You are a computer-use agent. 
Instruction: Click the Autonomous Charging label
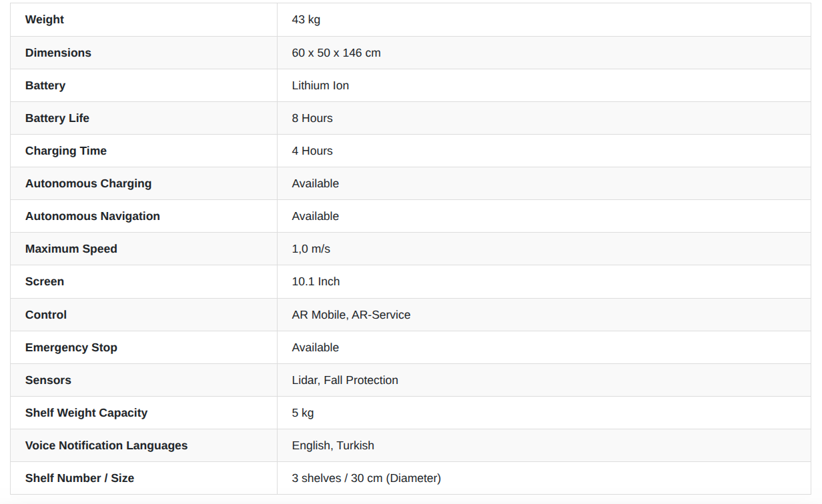pos(88,183)
